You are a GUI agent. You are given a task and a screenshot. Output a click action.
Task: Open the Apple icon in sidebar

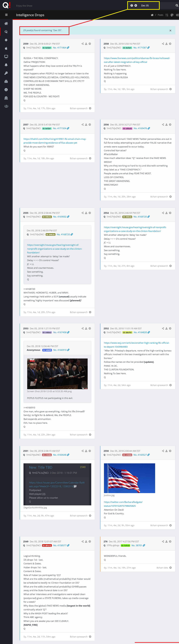pos(6,48)
